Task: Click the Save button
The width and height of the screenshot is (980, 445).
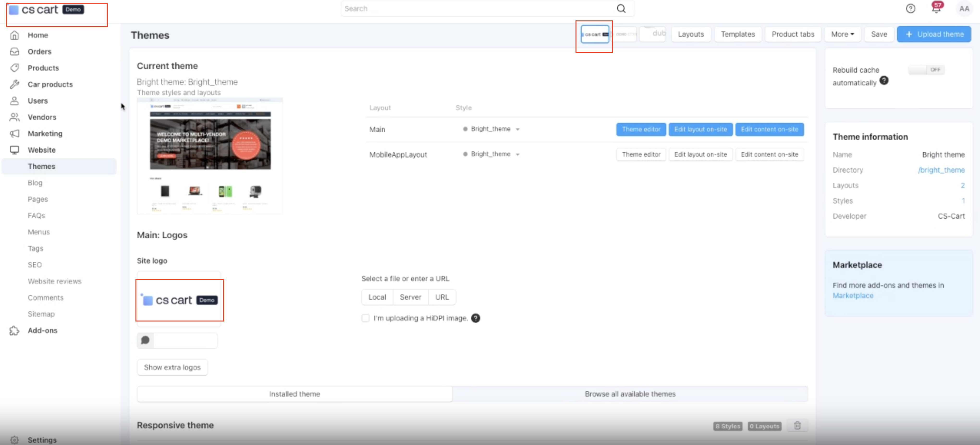Action: coord(879,34)
